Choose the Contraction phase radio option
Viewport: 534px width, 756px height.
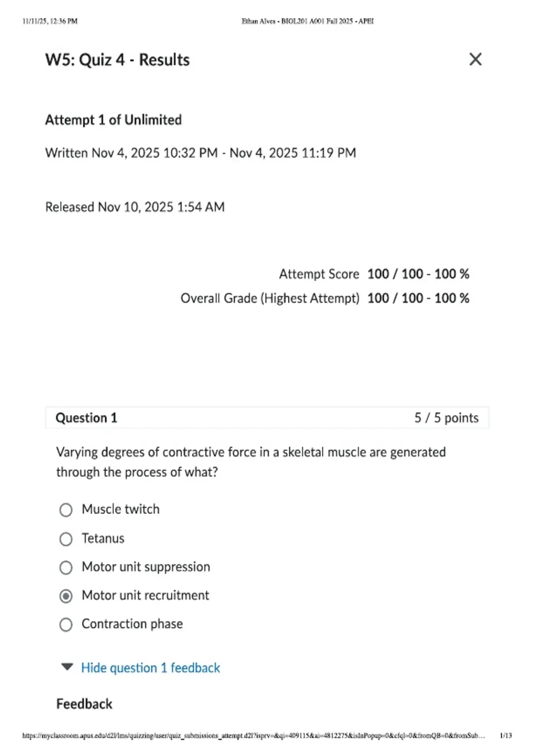point(66,624)
